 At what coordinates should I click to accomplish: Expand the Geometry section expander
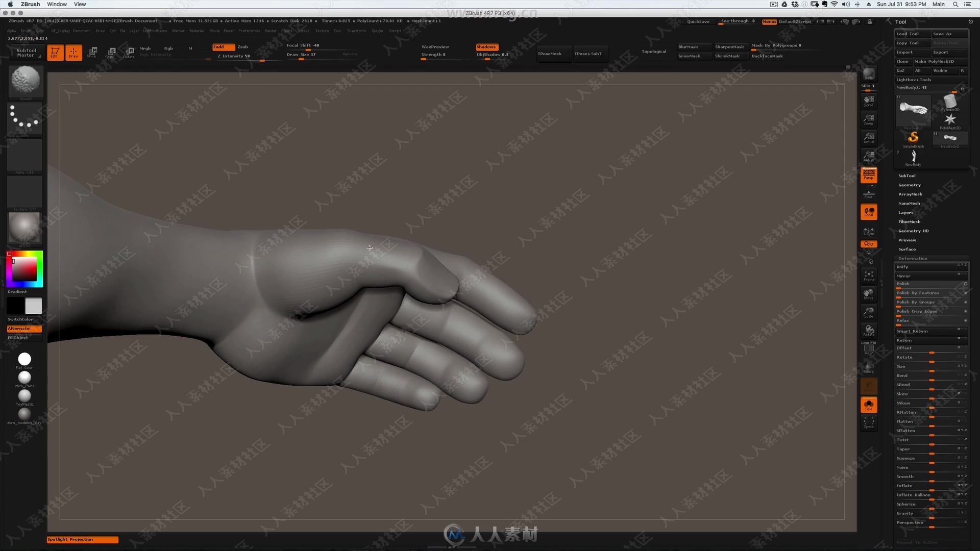pyautogui.click(x=910, y=184)
